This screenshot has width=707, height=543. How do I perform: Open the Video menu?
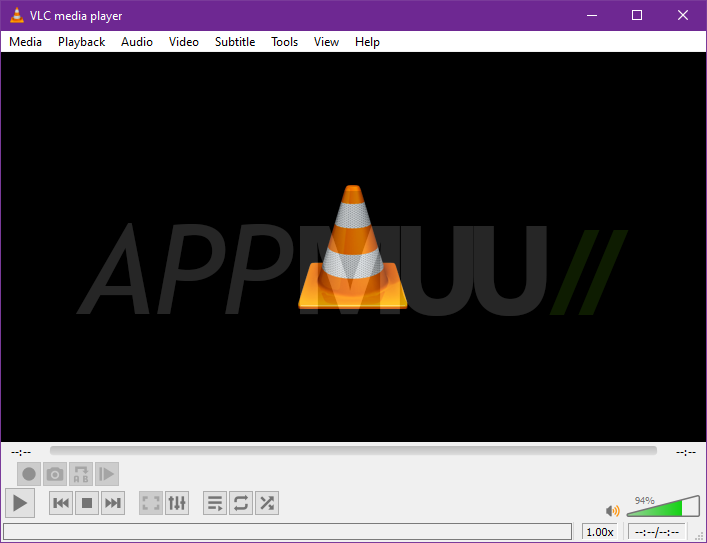(x=184, y=42)
